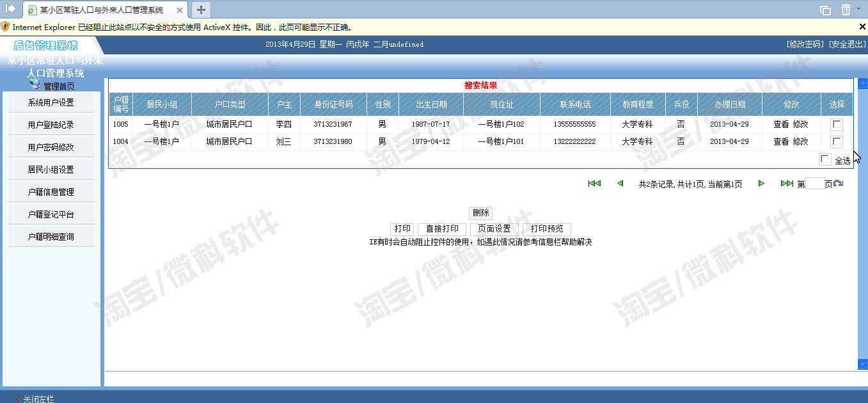Go to next page arrow
868x403 pixels.
tap(761, 184)
